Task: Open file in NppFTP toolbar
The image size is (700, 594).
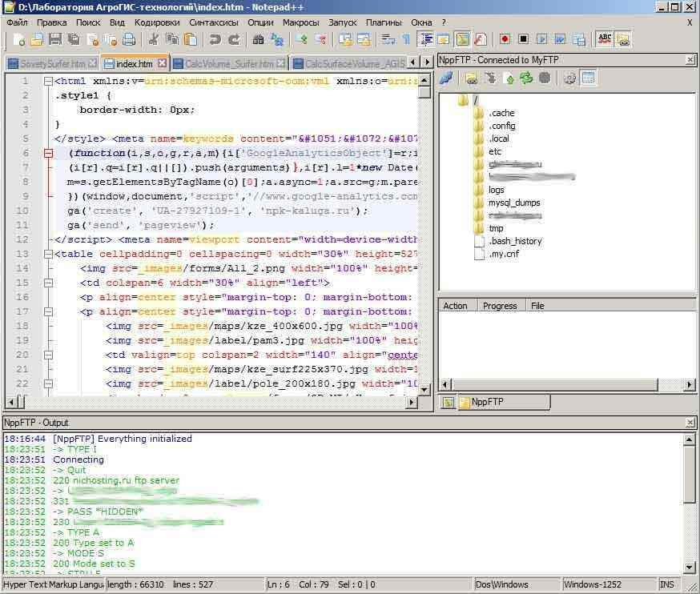Action: 472,78
